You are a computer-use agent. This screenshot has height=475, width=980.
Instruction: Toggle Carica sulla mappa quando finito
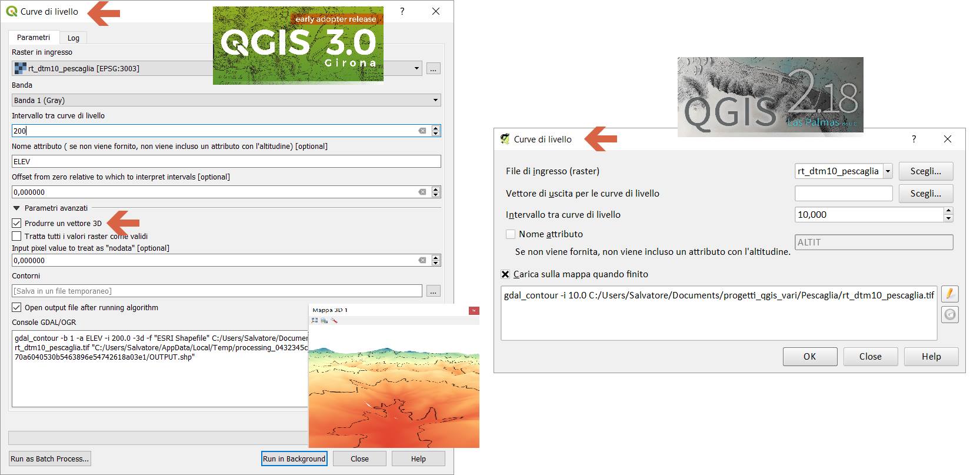(505, 274)
